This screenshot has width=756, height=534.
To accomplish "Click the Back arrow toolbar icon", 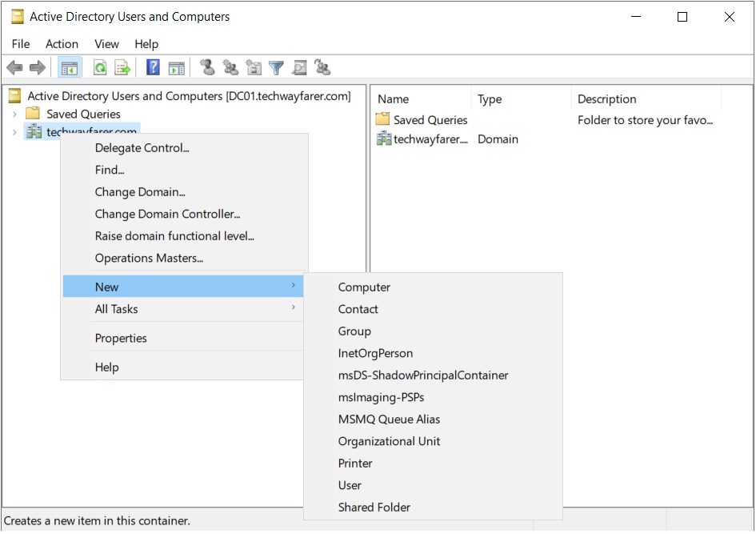I will coord(15,67).
